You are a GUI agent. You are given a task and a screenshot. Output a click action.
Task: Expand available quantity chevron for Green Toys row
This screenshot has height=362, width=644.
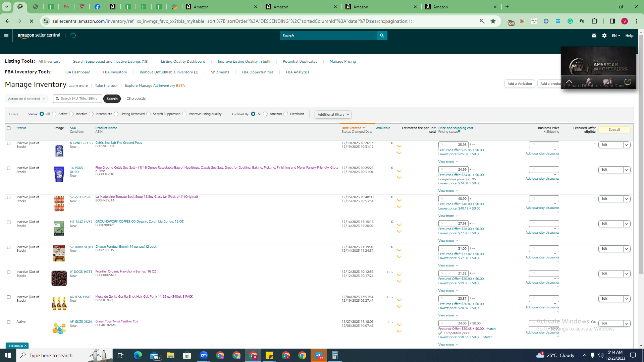point(392,322)
